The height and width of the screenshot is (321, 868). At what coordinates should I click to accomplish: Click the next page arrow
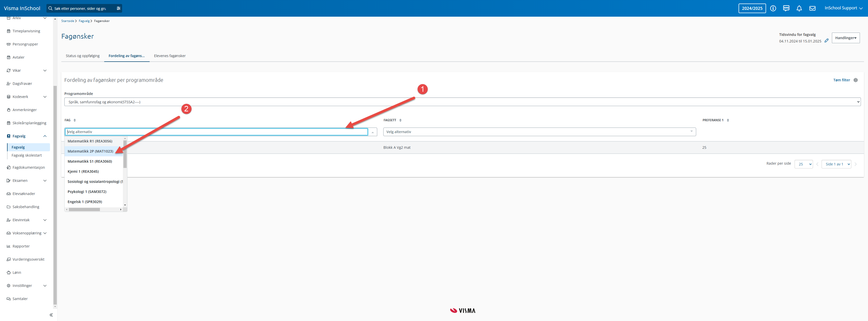point(855,164)
